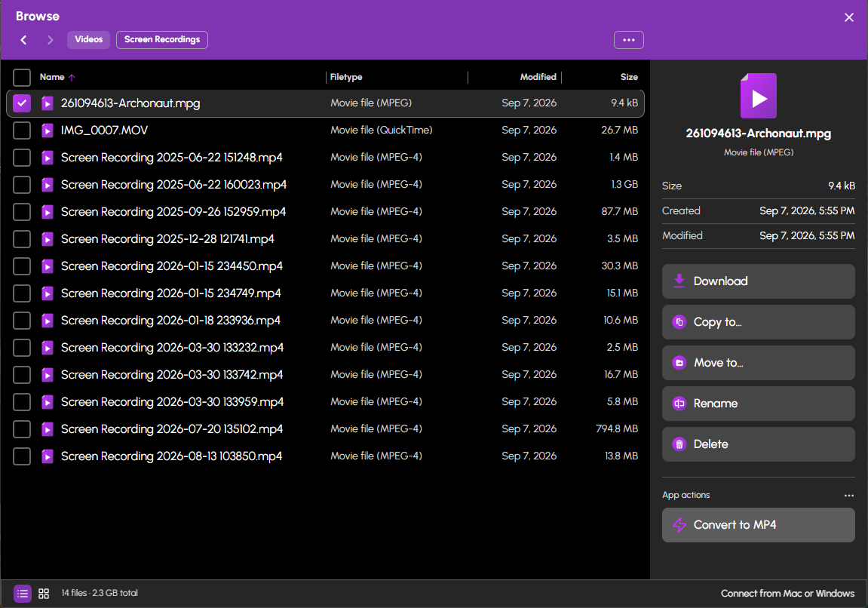Click the icon of Screen Recording 2026-01-18 233936.mp4
This screenshot has height=608, width=868.
[x=48, y=320]
